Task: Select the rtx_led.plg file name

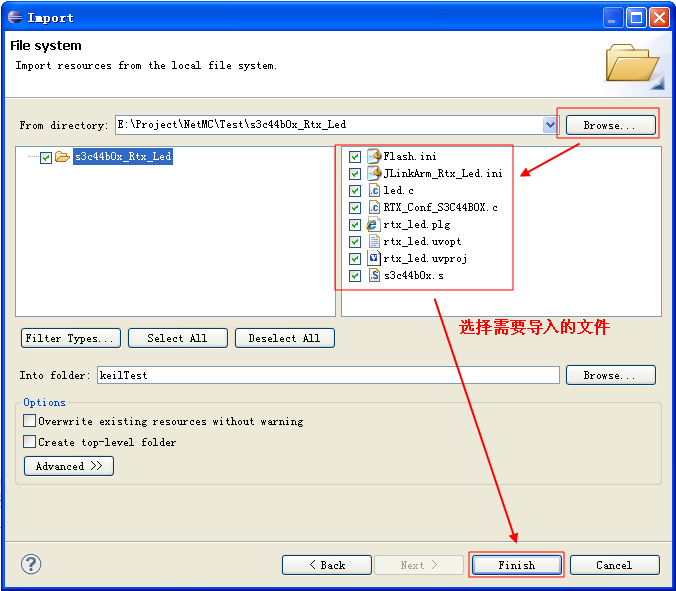Action: pyautogui.click(x=417, y=224)
